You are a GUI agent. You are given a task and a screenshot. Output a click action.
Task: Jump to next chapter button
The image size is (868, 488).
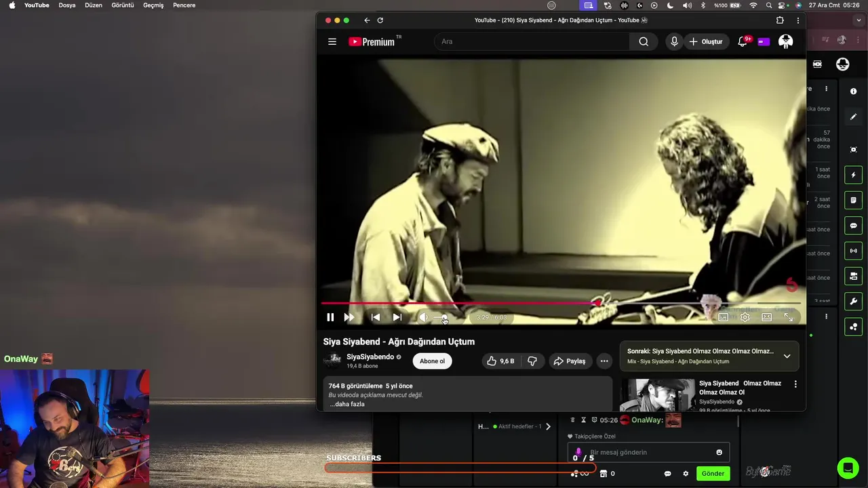(x=397, y=317)
